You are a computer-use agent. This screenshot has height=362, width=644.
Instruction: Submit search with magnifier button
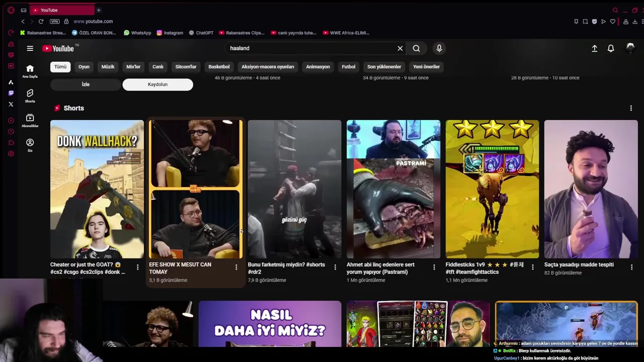click(417, 48)
